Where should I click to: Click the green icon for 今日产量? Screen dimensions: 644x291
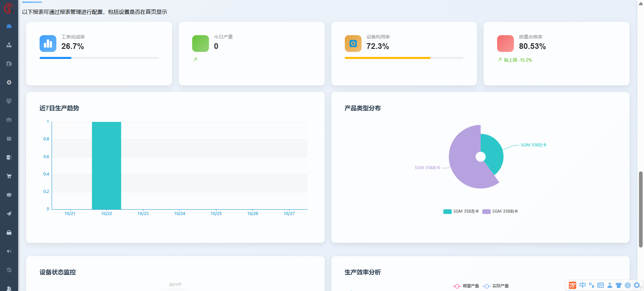tap(201, 44)
